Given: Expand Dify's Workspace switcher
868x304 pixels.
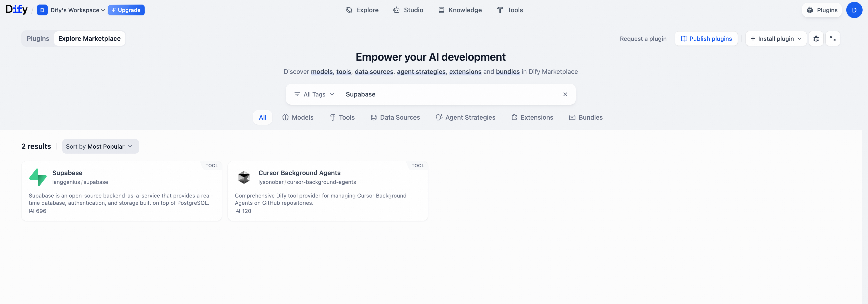Looking at the screenshot, I should coord(75,10).
